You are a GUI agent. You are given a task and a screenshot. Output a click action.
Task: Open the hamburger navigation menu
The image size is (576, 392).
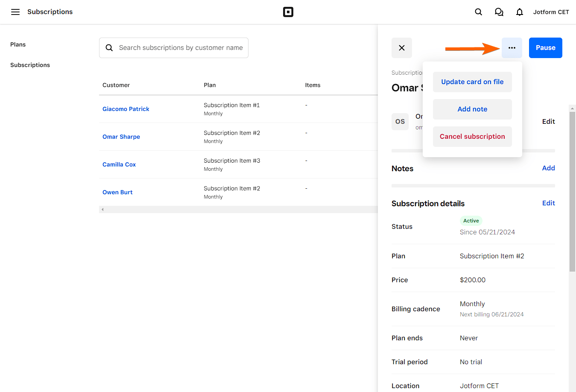click(x=15, y=12)
